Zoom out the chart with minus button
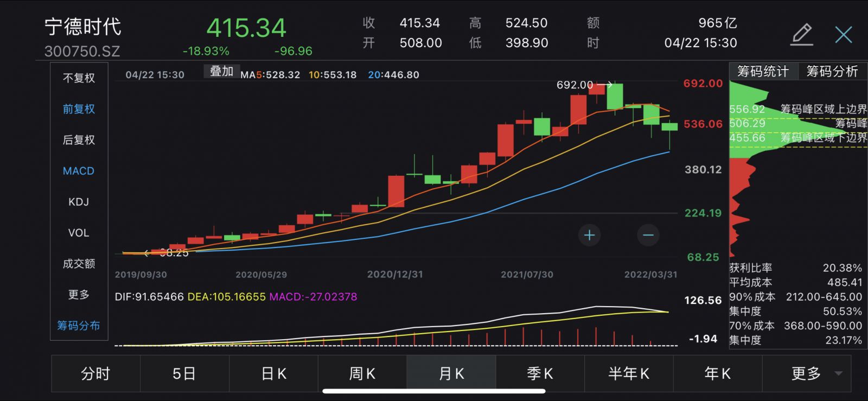 point(648,235)
